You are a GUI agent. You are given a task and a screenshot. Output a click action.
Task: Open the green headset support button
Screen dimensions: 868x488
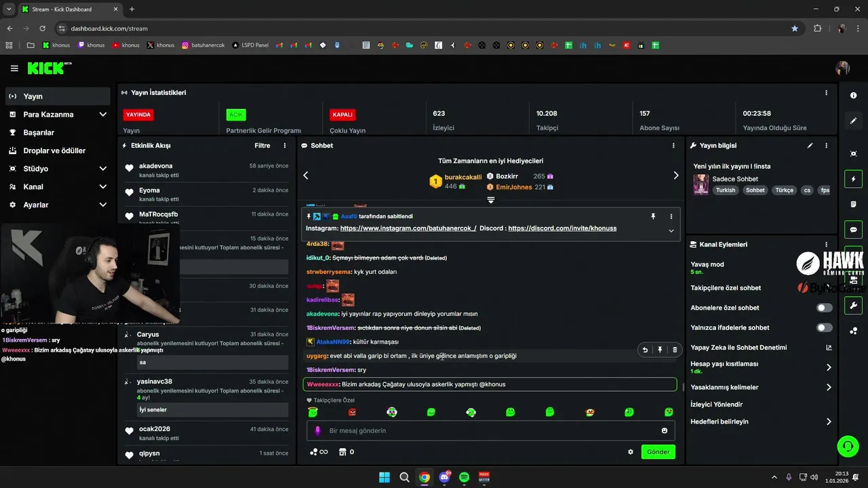point(848,446)
